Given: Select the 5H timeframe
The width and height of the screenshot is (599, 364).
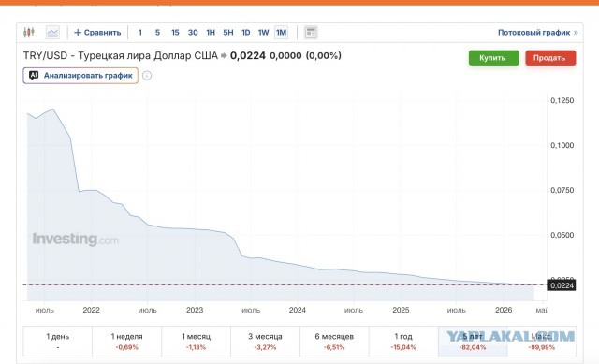Looking at the screenshot, I should pos(228,33).
